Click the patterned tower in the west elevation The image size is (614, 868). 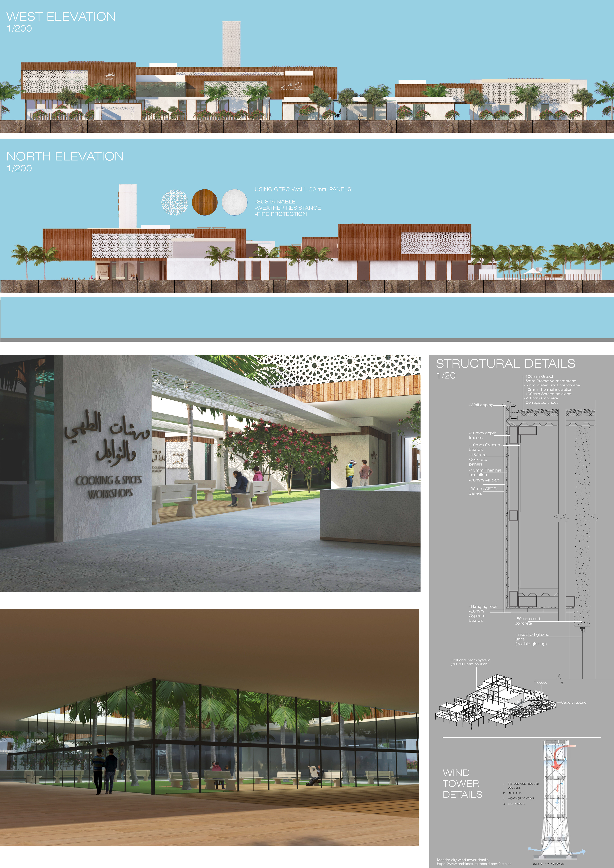(231, 44)
